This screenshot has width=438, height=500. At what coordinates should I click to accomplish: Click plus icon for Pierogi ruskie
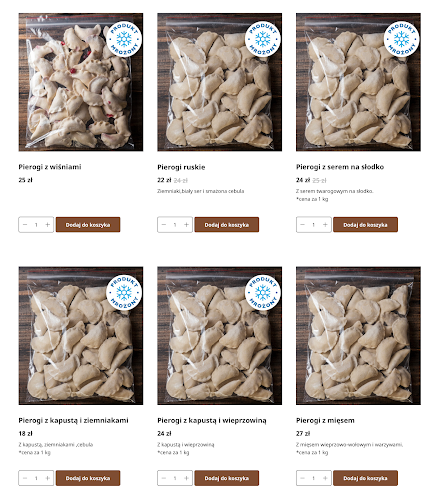tap(186, 225)
